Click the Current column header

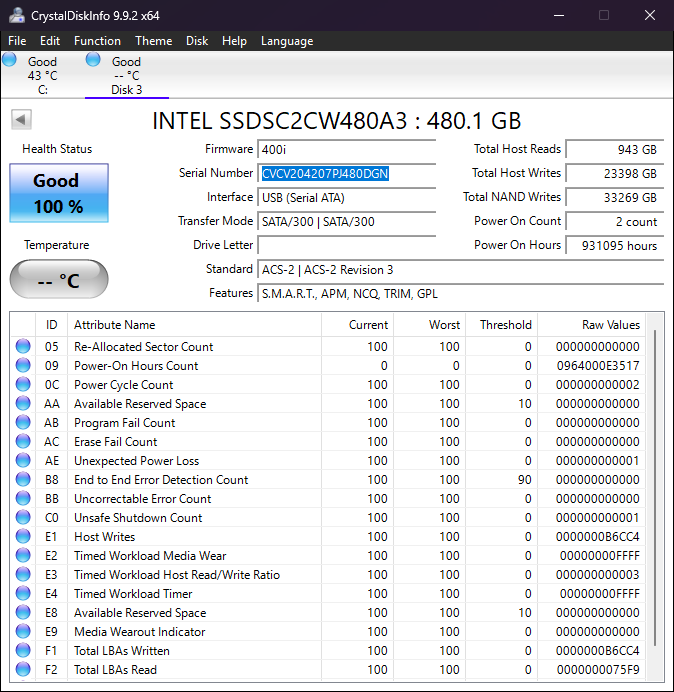click(x=358, y=325)
